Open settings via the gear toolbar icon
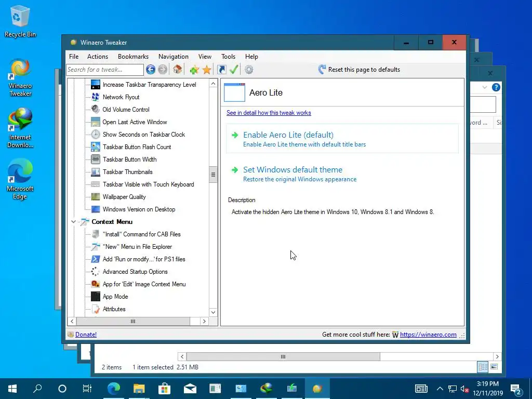 click(x=249, y=70)
